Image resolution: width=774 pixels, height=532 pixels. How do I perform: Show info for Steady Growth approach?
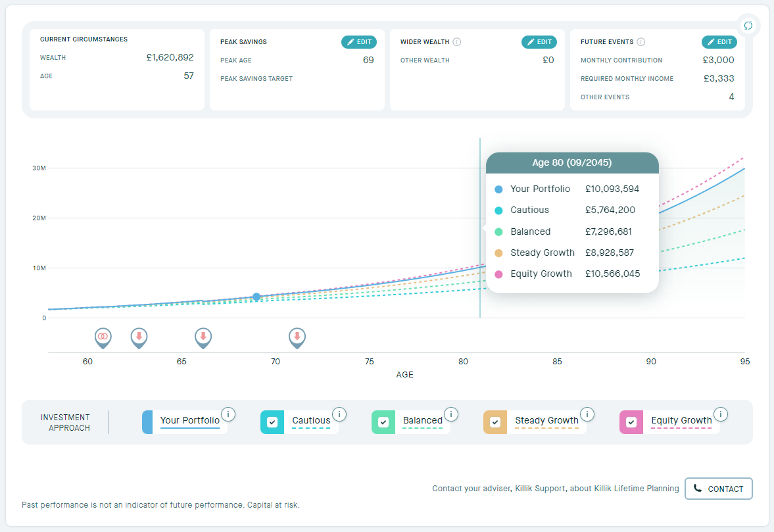point(587,414)
